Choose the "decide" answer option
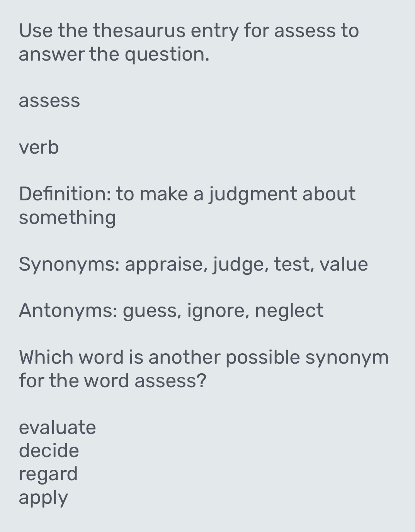Screen dimensions: 415x532 point(49,451)
